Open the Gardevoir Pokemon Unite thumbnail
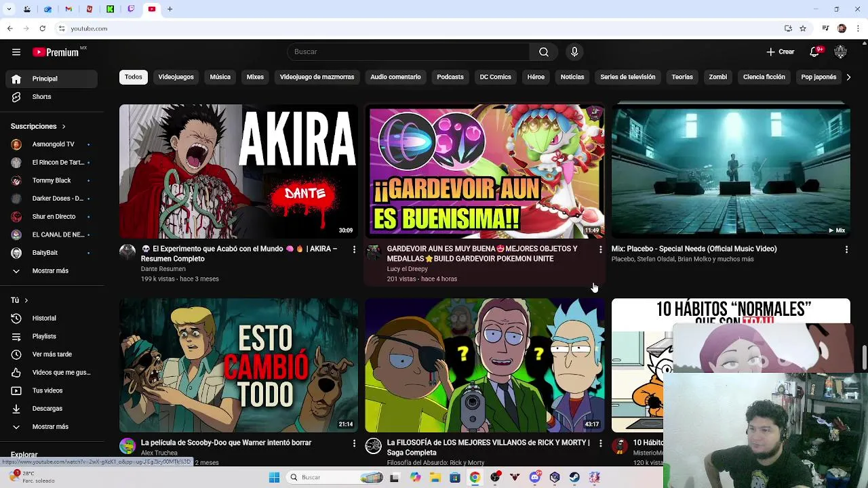The height and width of the screenshot is (488, 868). [x=484, y=171]
